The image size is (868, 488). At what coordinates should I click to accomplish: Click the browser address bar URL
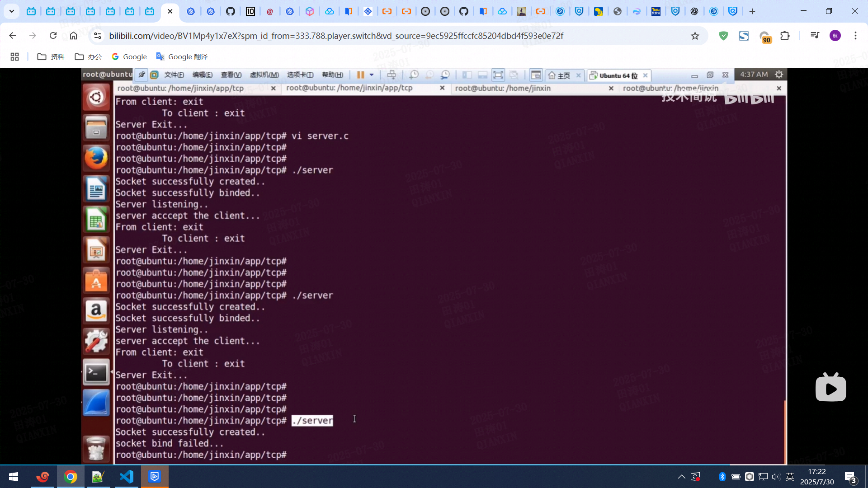coord(335,36)
